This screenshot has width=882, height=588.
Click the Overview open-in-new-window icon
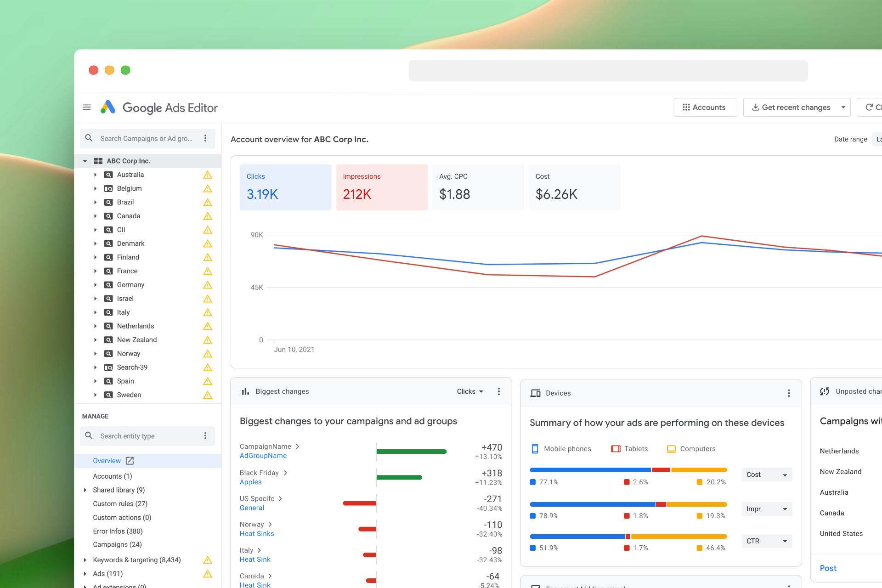coord(130,461)
